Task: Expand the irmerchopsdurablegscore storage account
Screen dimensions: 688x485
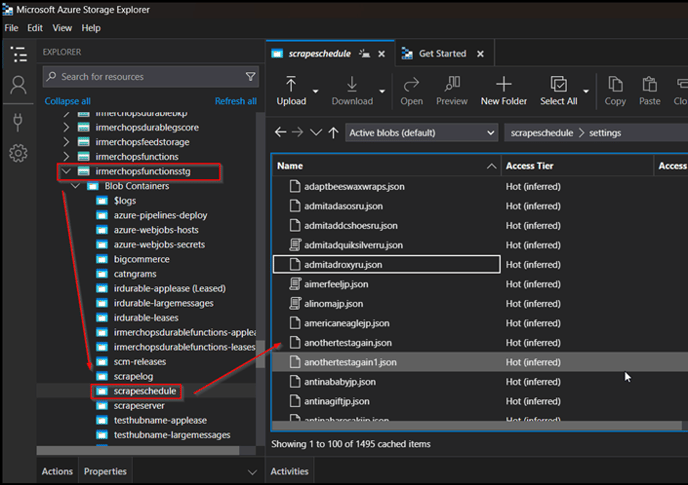Action: tap(66, 127)
